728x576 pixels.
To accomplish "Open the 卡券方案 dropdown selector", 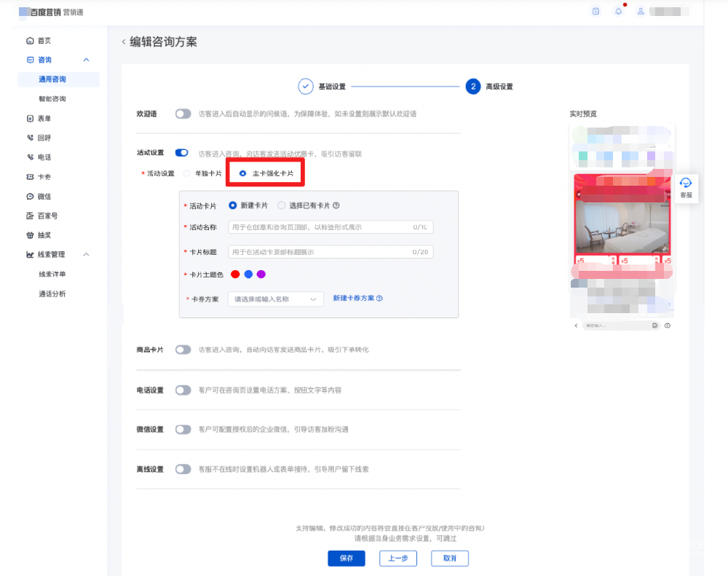I will [275, 299].
